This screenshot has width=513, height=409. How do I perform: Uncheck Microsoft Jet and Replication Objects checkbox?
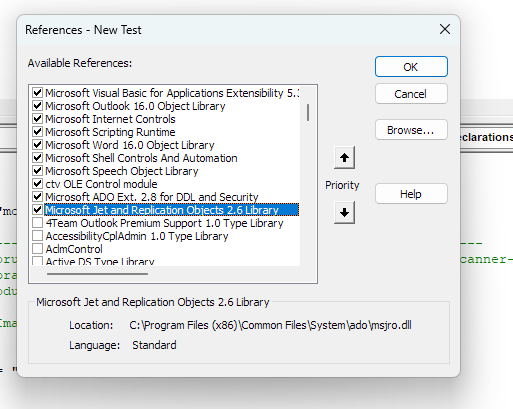point(37,210)
